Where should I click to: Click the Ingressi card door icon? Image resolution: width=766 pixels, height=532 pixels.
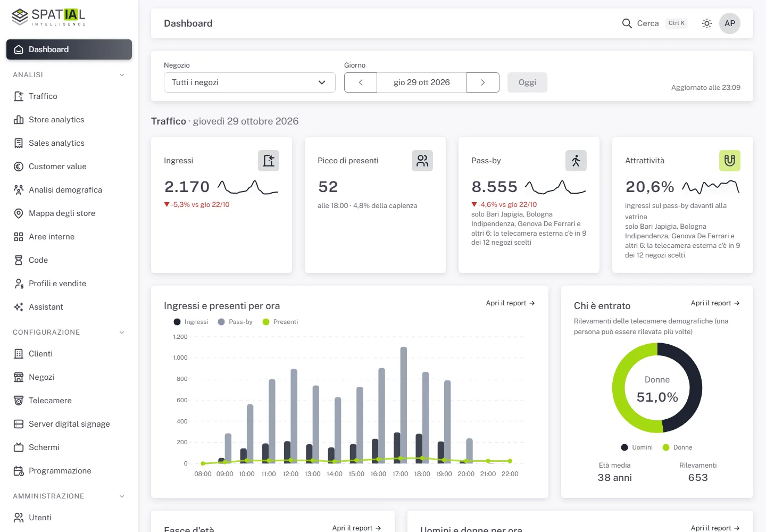tap(269, 161)
